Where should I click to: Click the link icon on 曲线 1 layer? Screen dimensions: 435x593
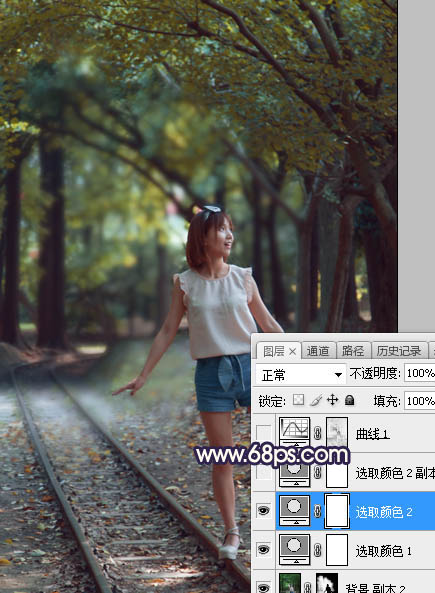(318, 433)
